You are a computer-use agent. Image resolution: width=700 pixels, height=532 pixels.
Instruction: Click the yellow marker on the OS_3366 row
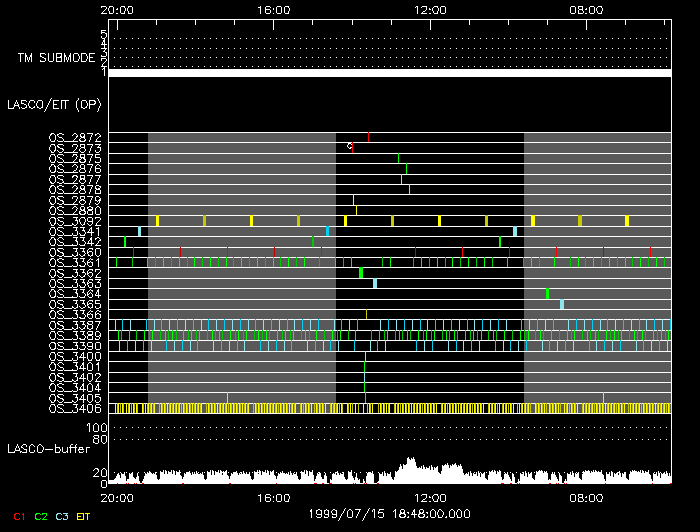point(366,314)
